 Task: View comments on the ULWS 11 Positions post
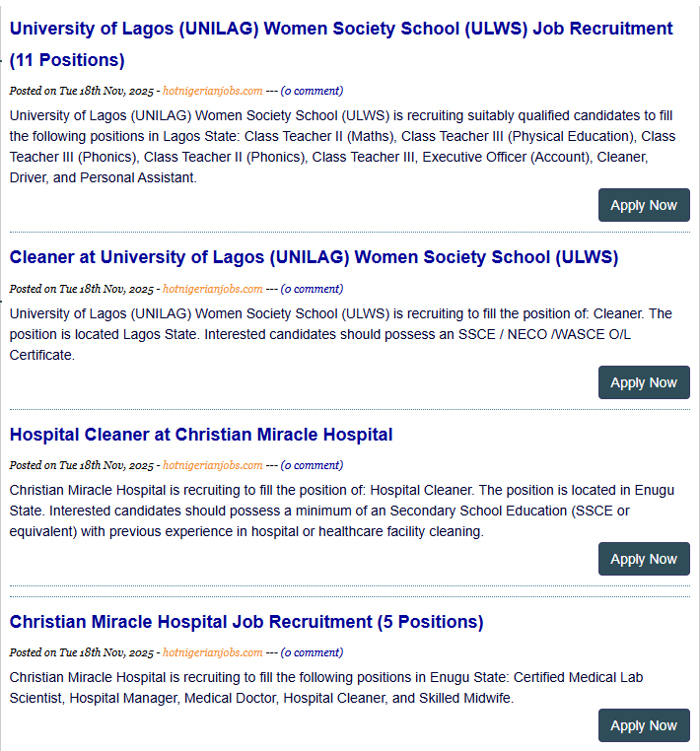pos(312,91)
